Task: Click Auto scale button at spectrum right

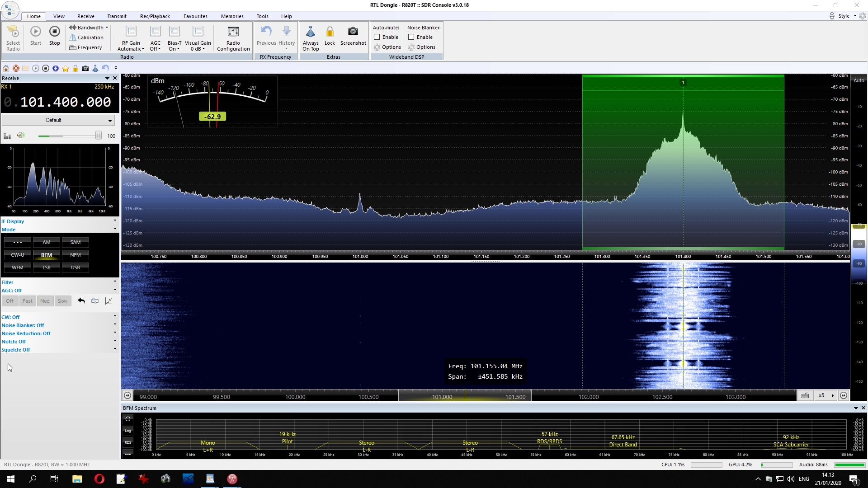Action: point(859,80)
